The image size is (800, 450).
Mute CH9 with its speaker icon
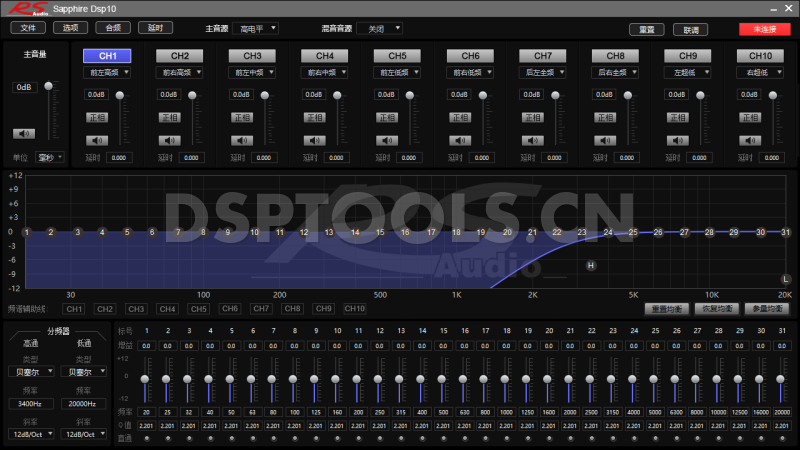(677, 140)
